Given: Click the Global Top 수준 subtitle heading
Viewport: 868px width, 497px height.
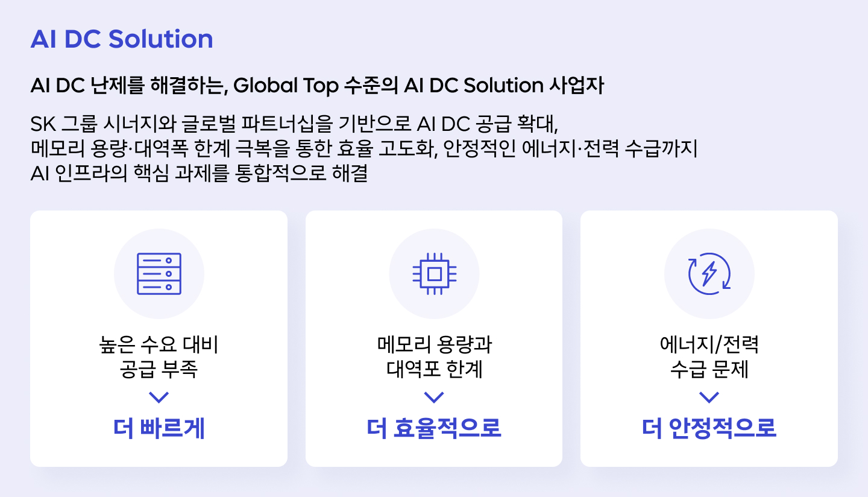Looking at the screenshot, I should (x=317, y=86).
